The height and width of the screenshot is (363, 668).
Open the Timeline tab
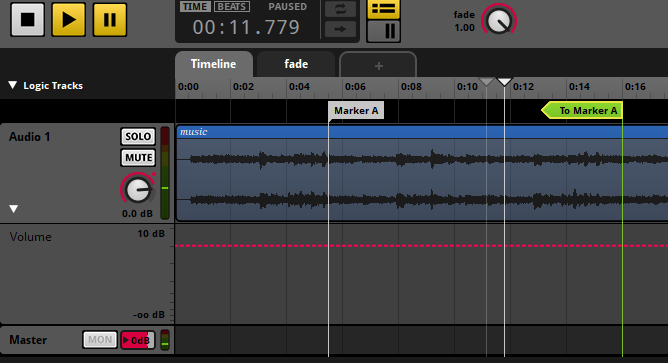coord(213,64)
